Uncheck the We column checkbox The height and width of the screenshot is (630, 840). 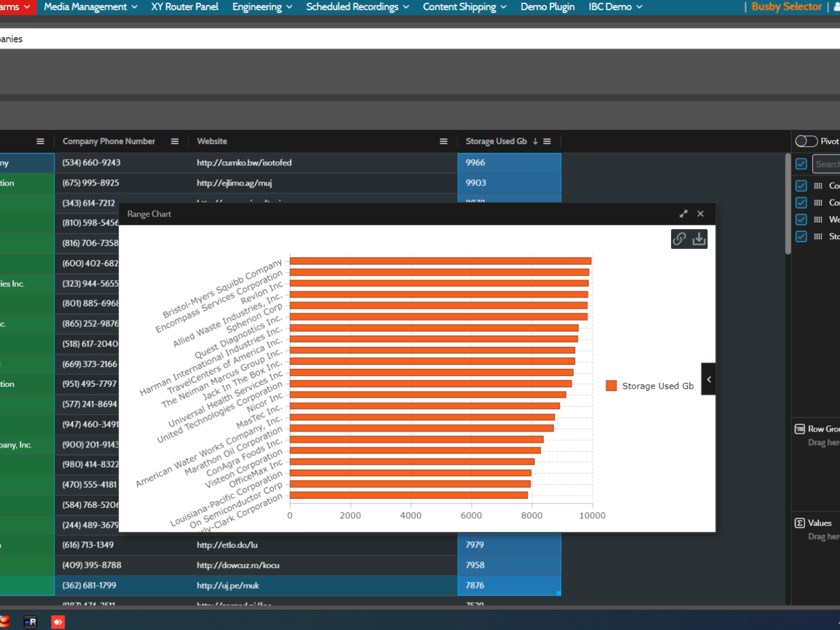[801, 220]
